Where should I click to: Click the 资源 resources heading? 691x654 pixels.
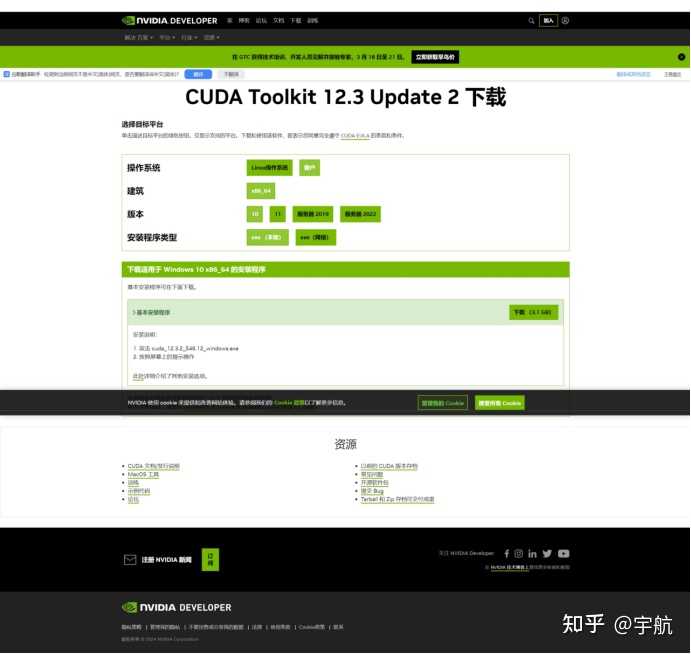click(346, 444)
